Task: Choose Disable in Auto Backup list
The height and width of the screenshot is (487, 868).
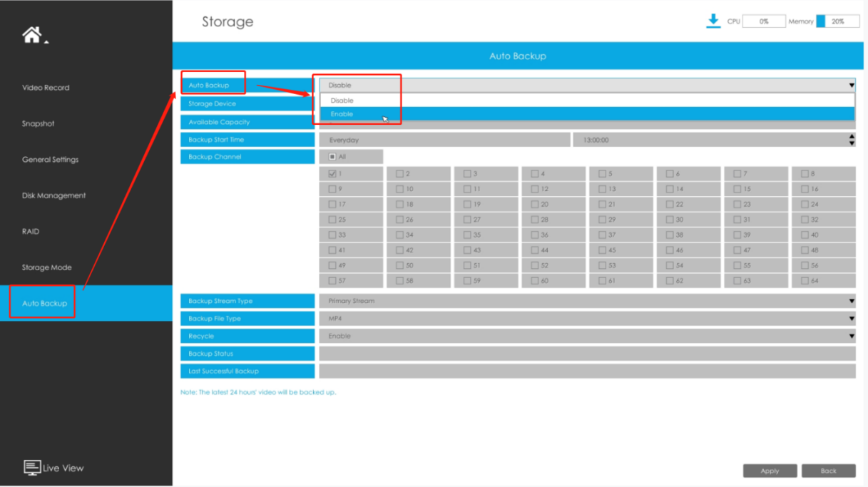Action: [x=587, y=101]
